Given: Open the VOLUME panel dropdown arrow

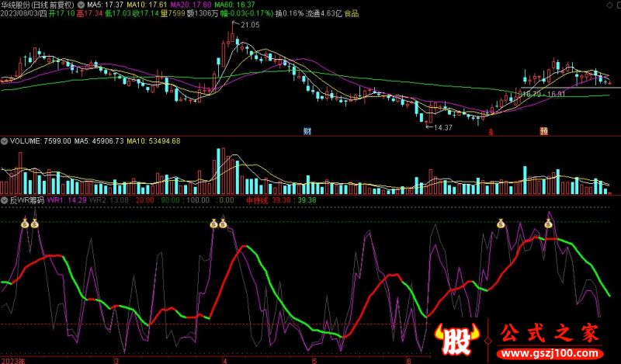Looking at the screenshot, I should point(5,141).
